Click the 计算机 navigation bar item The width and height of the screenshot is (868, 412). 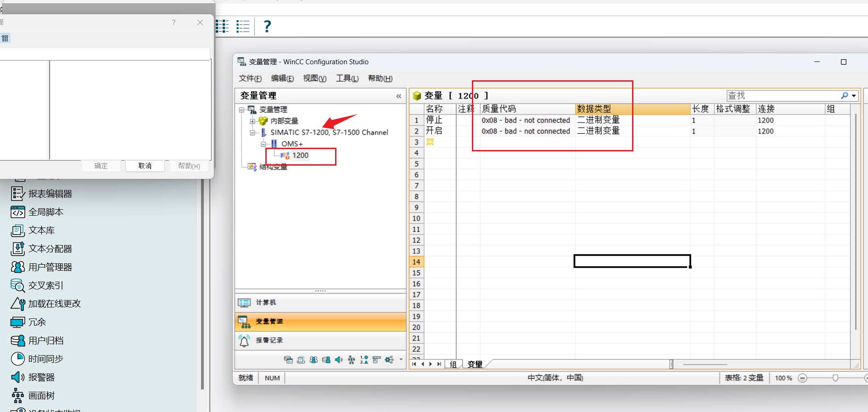tap(266, 303)
